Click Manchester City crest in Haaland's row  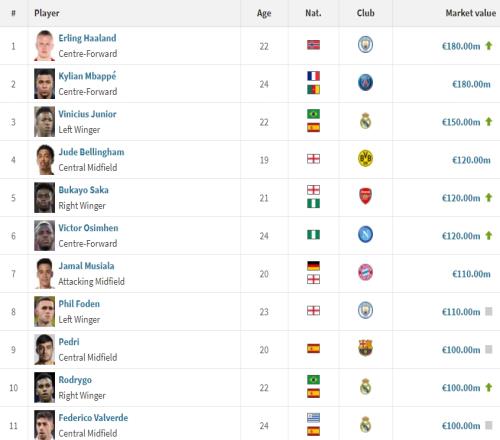point(365,45)
